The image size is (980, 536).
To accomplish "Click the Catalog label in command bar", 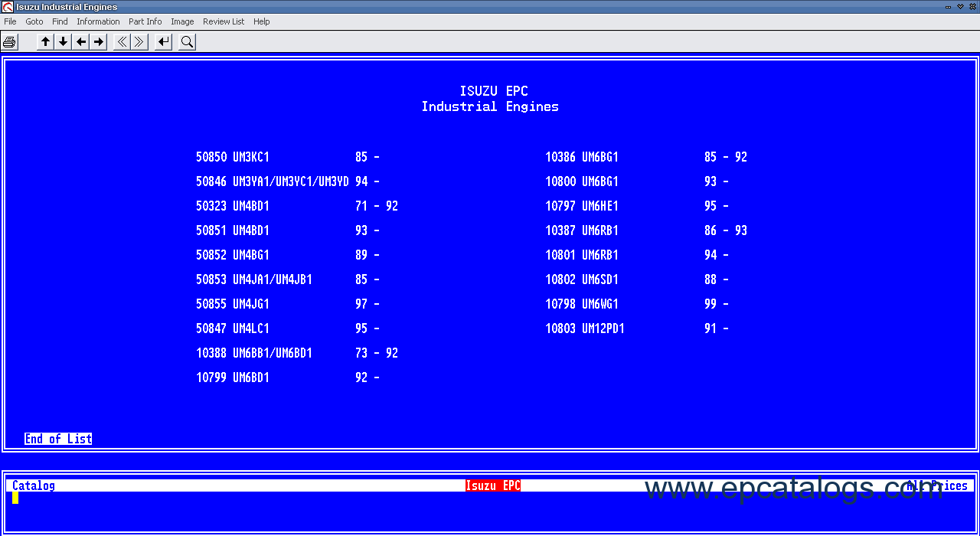I will coord(34,485).
